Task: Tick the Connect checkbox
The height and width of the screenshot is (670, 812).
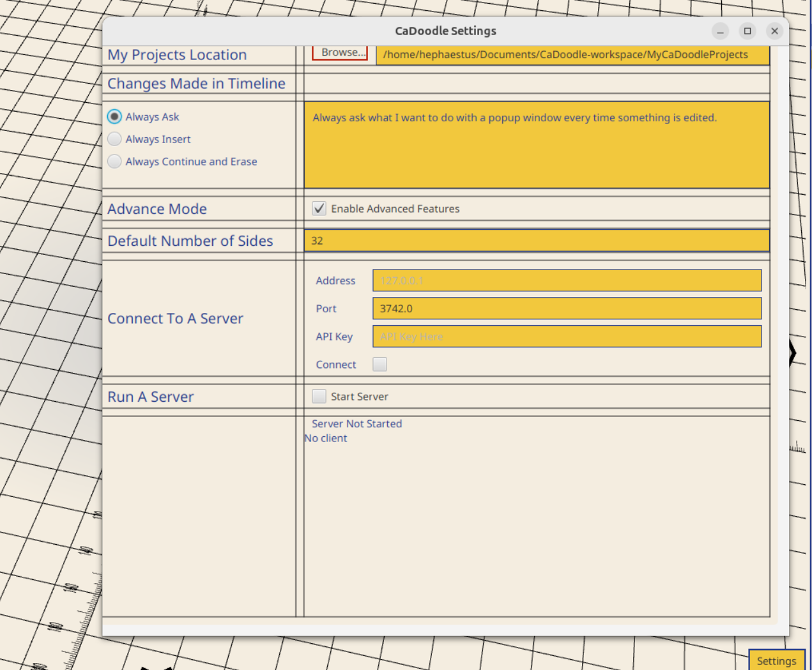Action: 379,363
